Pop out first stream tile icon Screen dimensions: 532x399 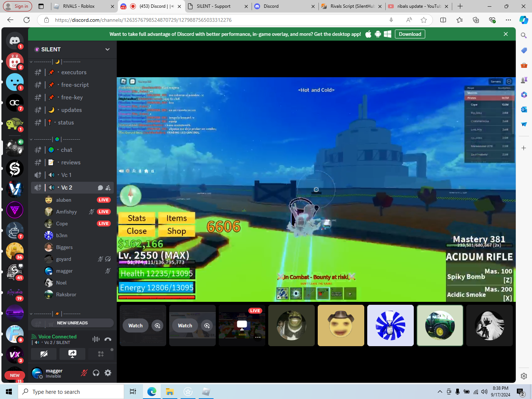click(158, 325)
